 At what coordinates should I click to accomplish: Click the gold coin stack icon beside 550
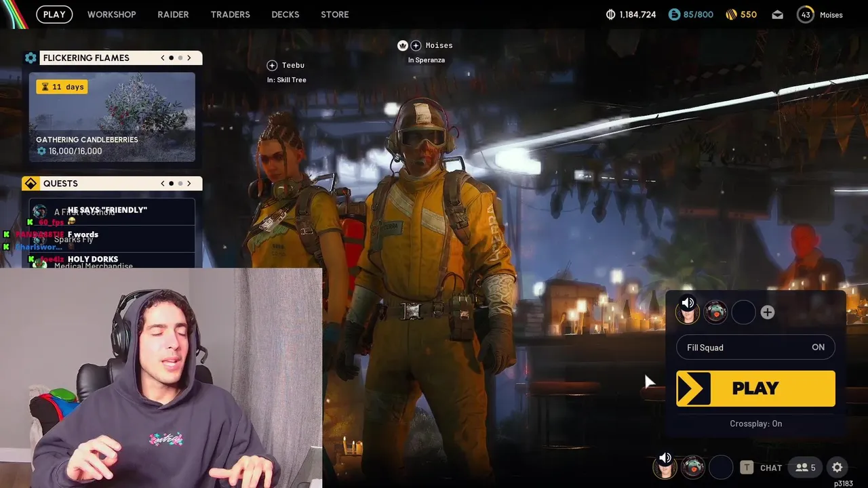tap(731, 14)
